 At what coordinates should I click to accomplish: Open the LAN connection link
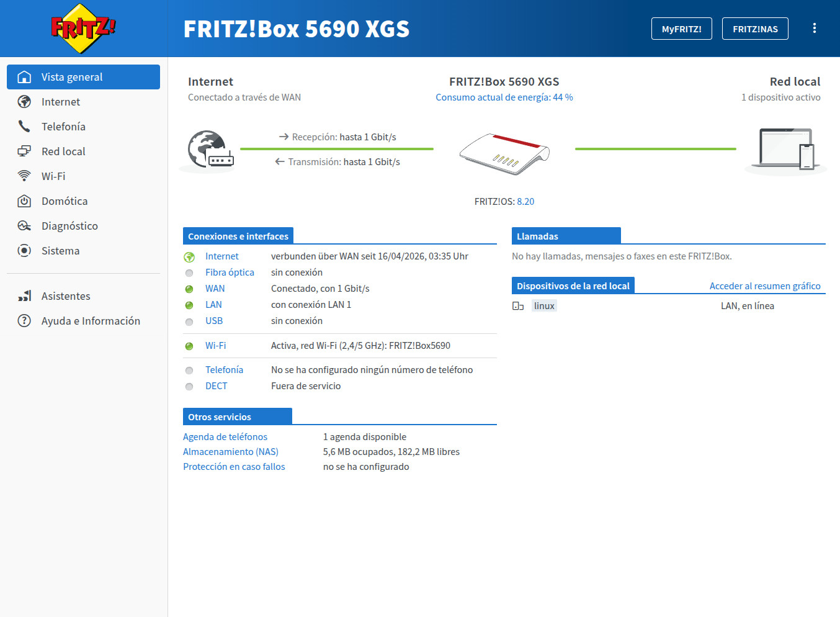pyautogui.click(x=213, y=305)
